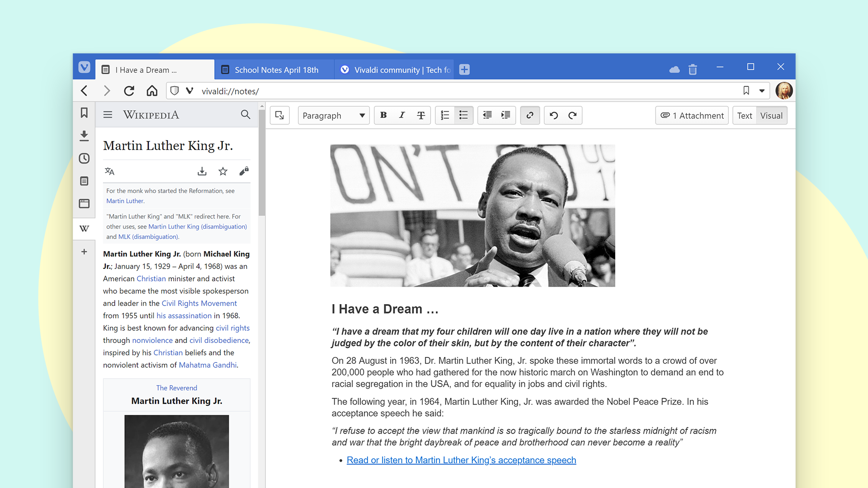The image size is (868, 488).
Task: Click the ordered list icon
Action: coord(445,115)
